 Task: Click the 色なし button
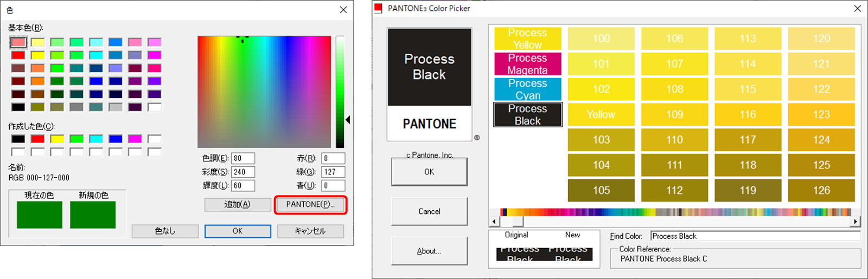click(165, 231)
